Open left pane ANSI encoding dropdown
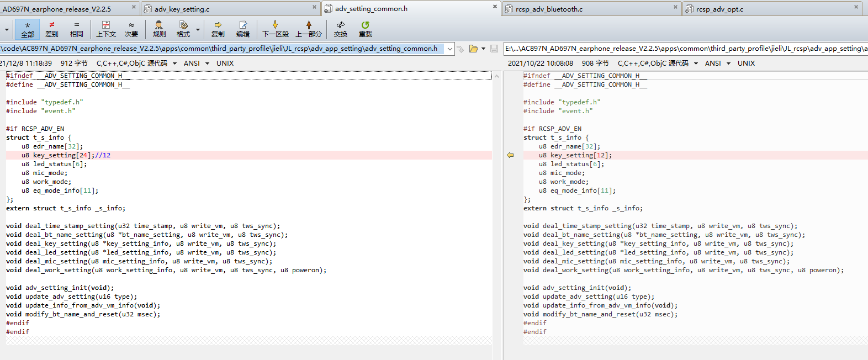 207,63
